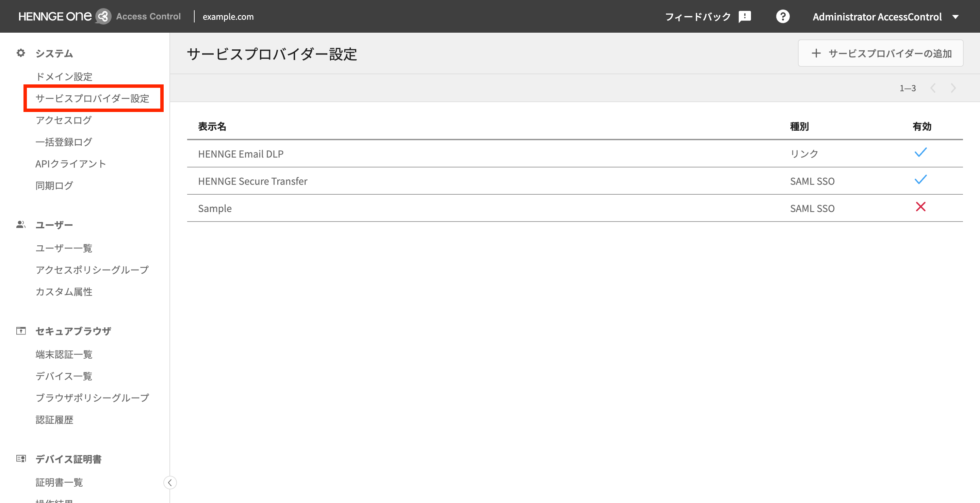Viewport: 980px width, 503px height.
Task: Open カスタム属性 in the sidebar
Action: pyautogui.click(x=64, y=291)
